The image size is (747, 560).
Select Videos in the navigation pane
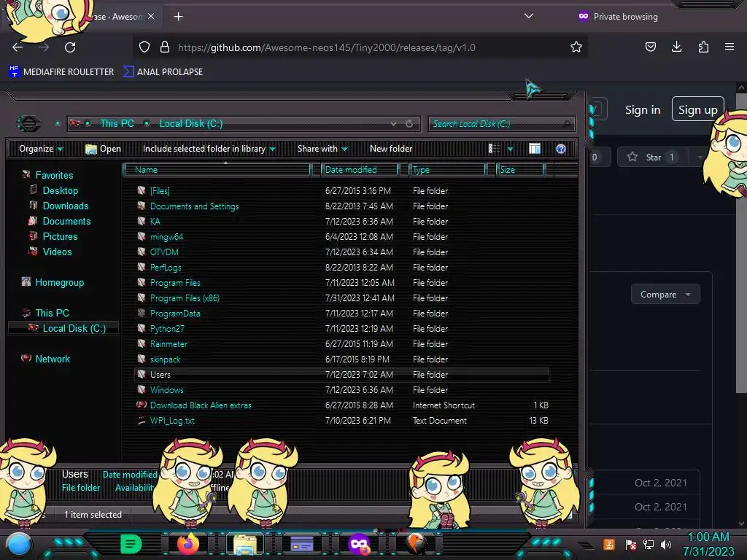57,252
